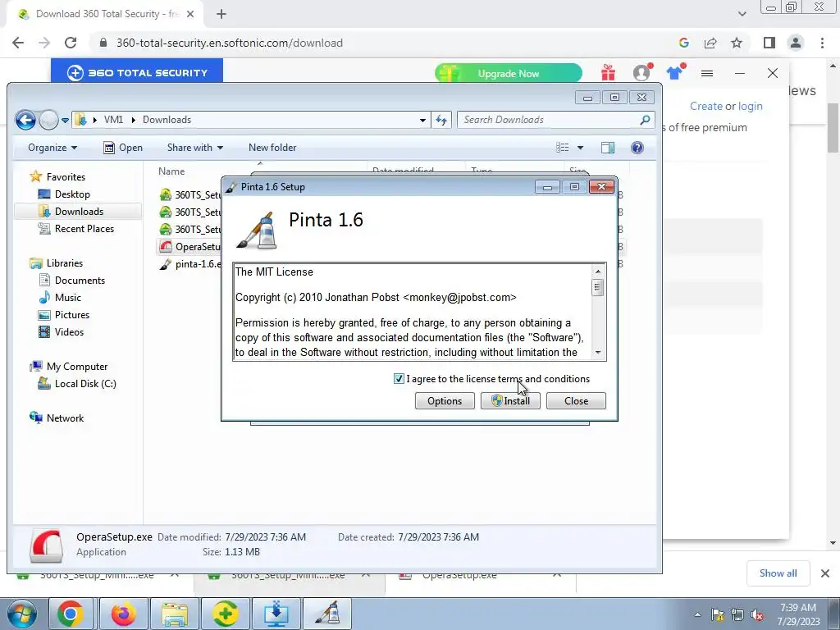Click license text scrollbar up arrow
The image size is (840, 630).
point(598,272)
